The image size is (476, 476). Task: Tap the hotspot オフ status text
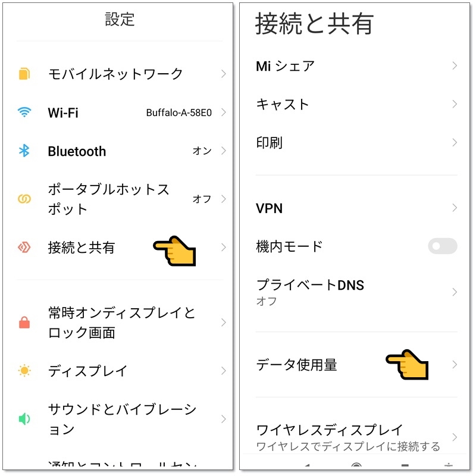click(202, 199)
